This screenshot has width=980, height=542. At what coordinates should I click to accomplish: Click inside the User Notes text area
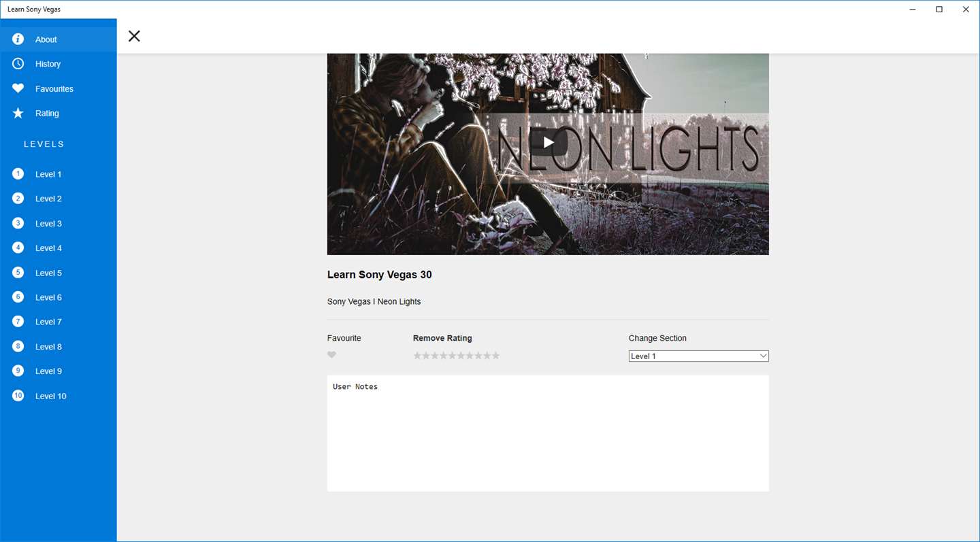point(548,433)
